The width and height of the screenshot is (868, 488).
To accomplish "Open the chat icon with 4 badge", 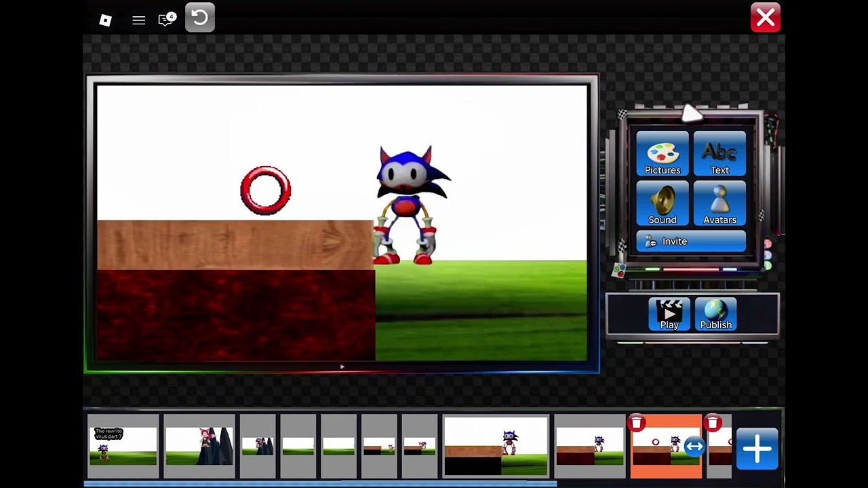I will [x=167, y=19].
